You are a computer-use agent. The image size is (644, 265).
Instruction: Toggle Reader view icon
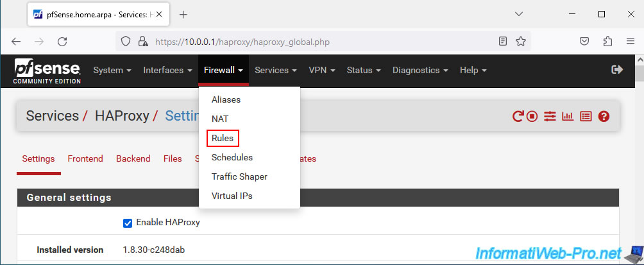[x=503, y=41]
